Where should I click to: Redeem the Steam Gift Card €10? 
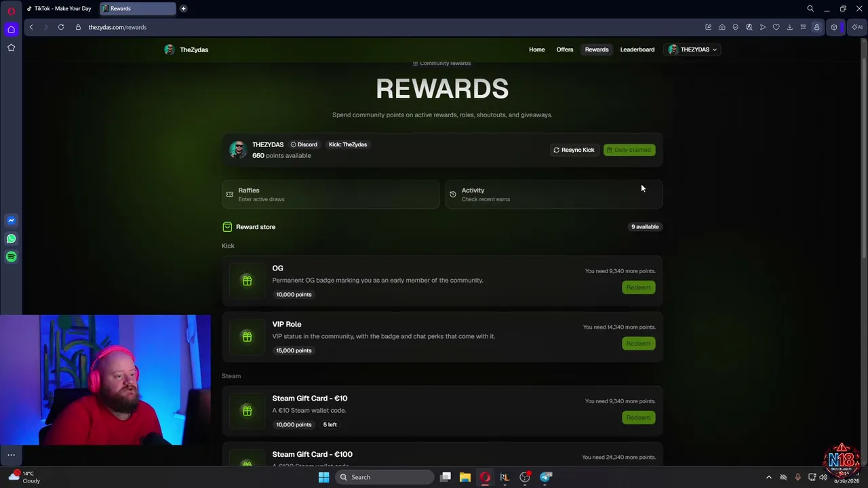point(638,418)
